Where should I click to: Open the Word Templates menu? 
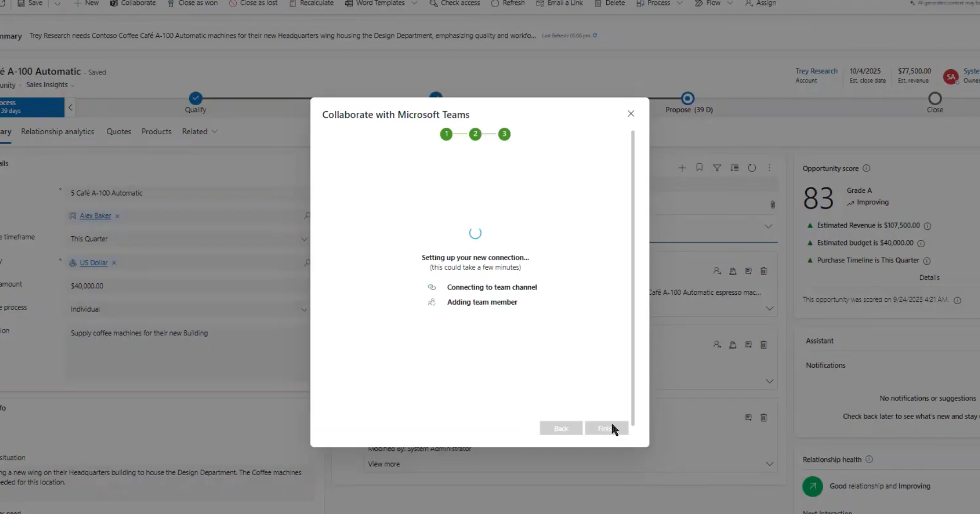[381, 3]
